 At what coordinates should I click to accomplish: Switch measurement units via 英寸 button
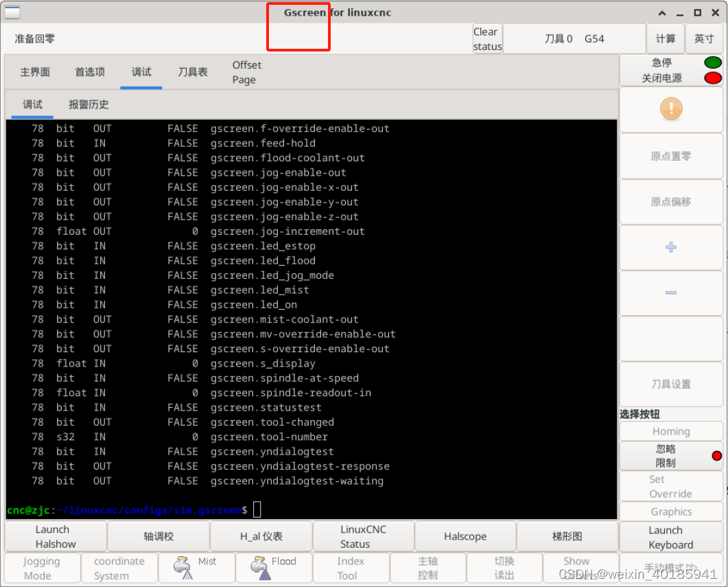[704, 38]
